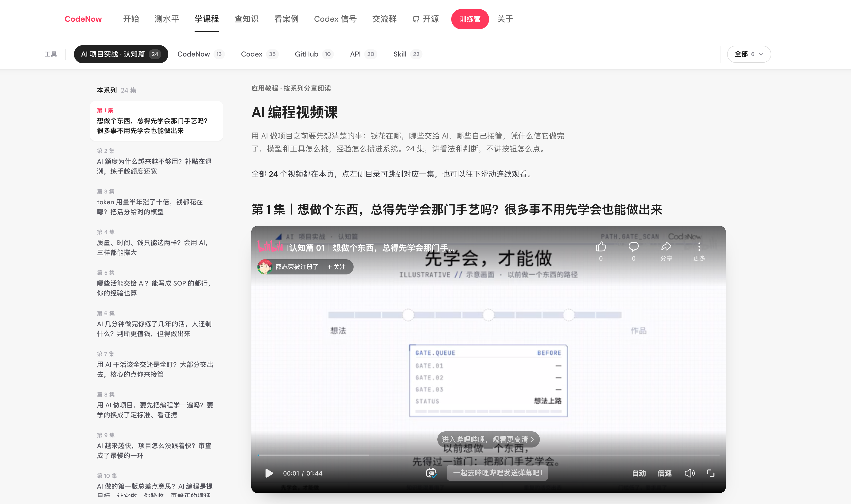Share the video via 分享 icon
This screenshot has height=504, width=851.
(x=666, y=247)
